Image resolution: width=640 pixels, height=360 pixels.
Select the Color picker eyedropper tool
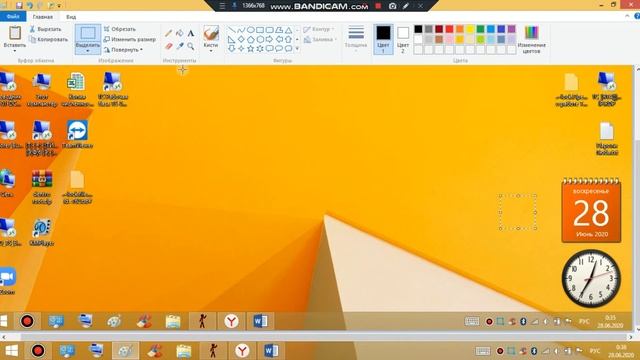tap(180, 46)
